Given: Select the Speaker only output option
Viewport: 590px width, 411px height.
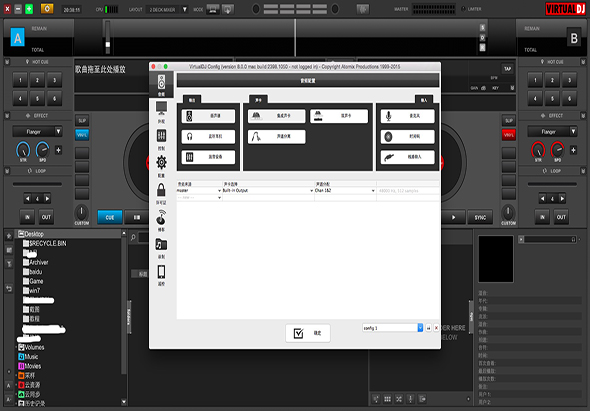Looking at the screenshot, I should pos(208,116).
